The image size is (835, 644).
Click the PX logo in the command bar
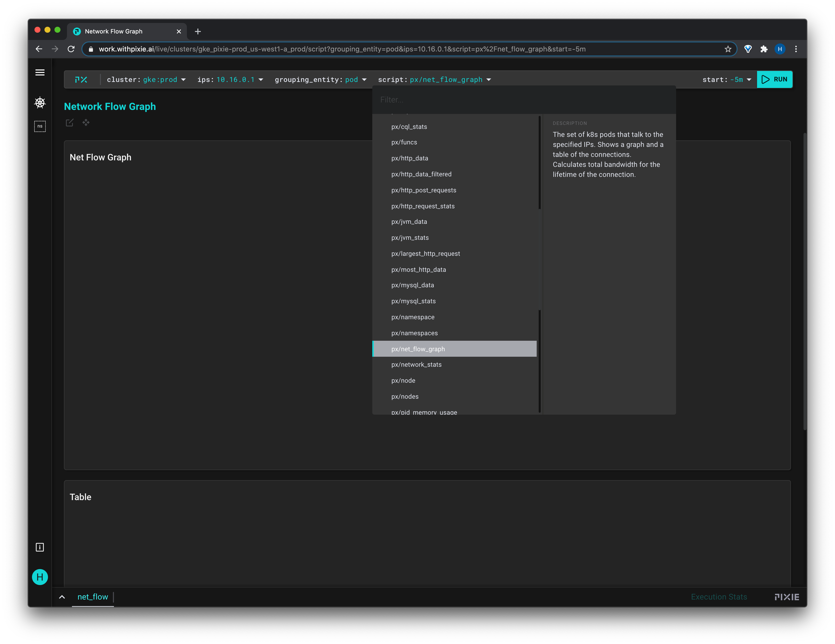point(81,79)
